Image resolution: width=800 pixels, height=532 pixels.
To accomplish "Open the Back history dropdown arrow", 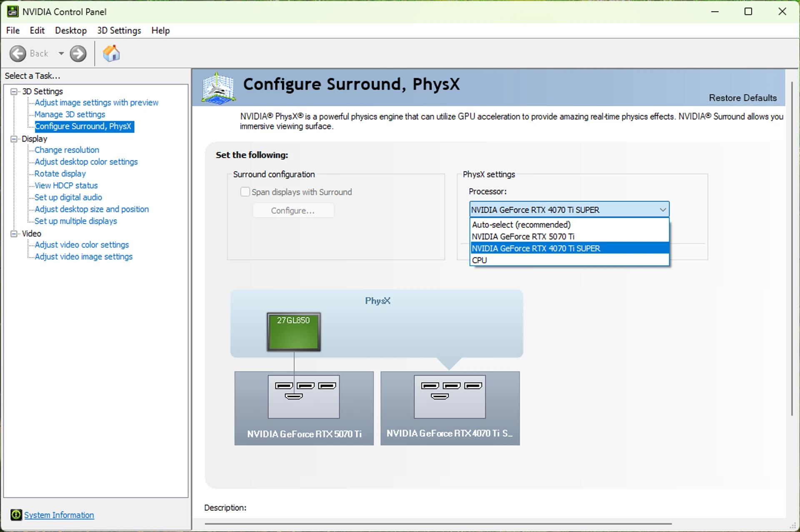I will (x=61, y=54).
